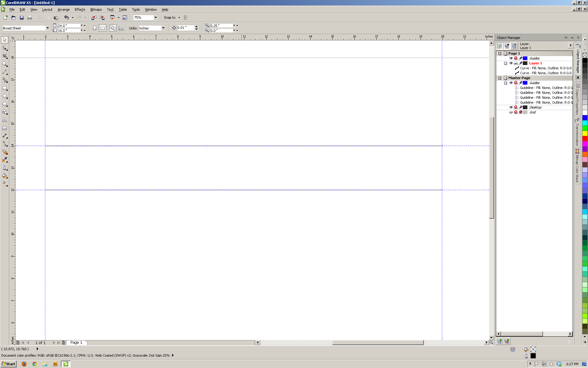The height and width of the screenshot is (368, 588).
Task: Collapse Master Page Guides node
Action: (506, 83)
